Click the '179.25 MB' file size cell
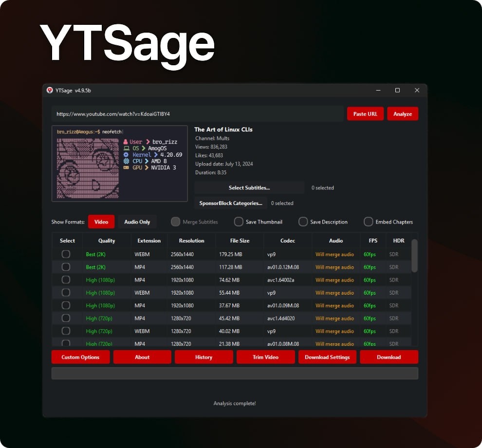The height and width of the screenshot is (448, 482). point(231,254)
